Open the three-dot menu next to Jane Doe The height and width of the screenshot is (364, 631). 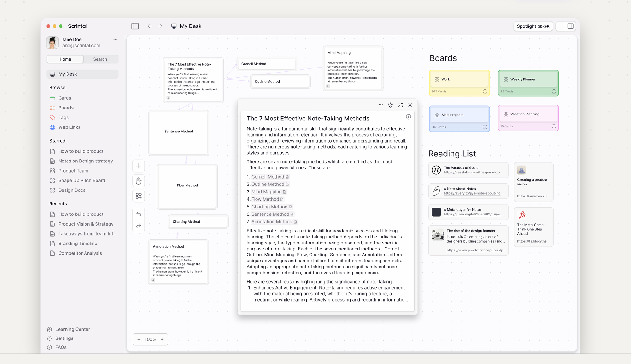[x=115, y=39]
